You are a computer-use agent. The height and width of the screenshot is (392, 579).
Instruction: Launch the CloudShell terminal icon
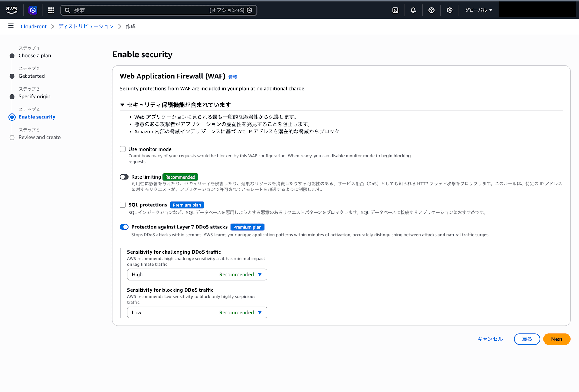(x=395, y=10)
